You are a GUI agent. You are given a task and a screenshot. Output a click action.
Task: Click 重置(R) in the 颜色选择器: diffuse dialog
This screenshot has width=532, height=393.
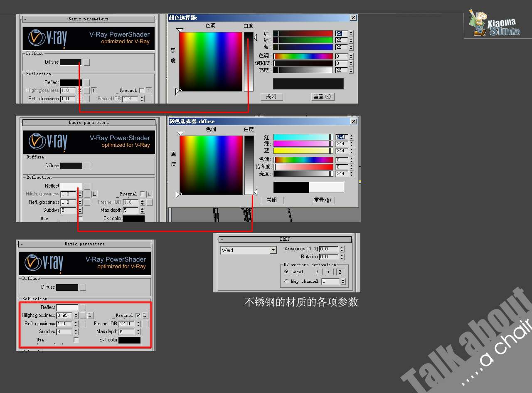323,200
